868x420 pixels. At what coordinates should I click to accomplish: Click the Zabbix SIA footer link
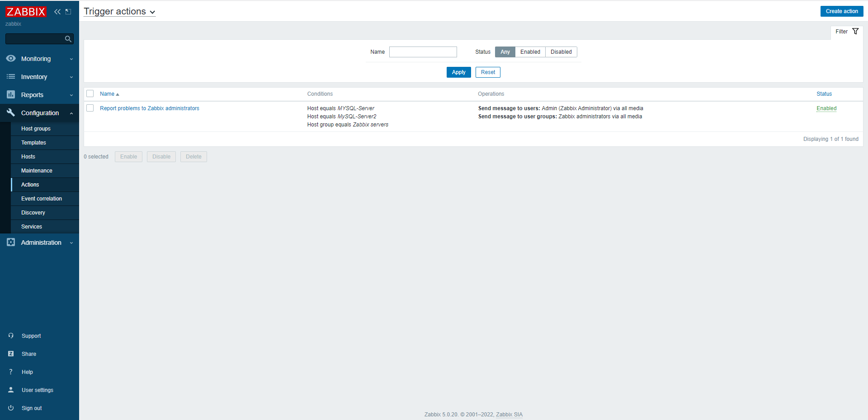(509, 415)
